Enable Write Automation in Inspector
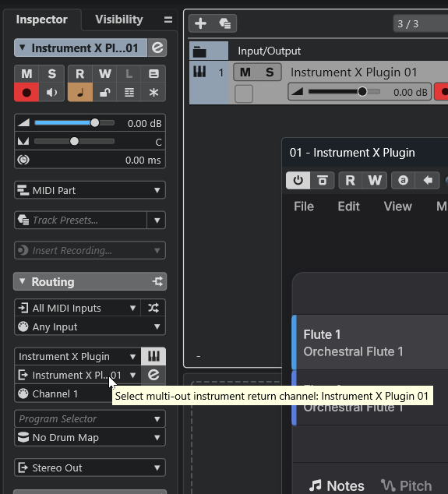Screen dimensions: 448x494 click(x=104, y=74)
